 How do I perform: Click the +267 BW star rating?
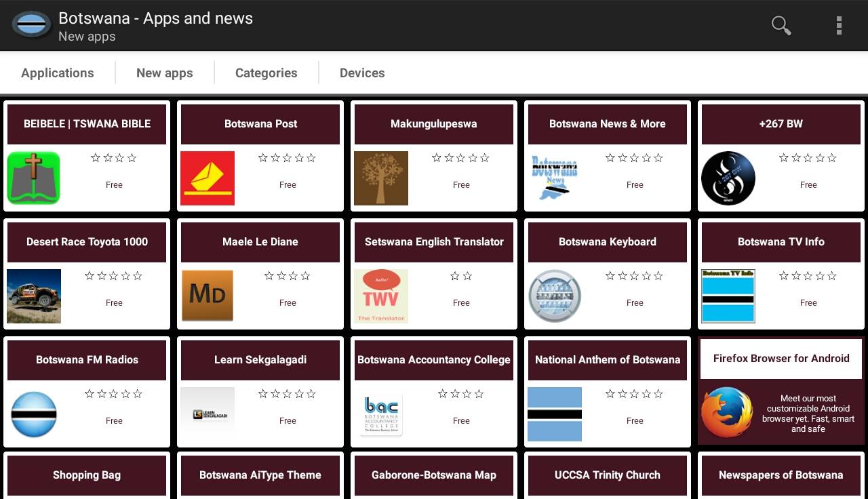click(808, 158)
